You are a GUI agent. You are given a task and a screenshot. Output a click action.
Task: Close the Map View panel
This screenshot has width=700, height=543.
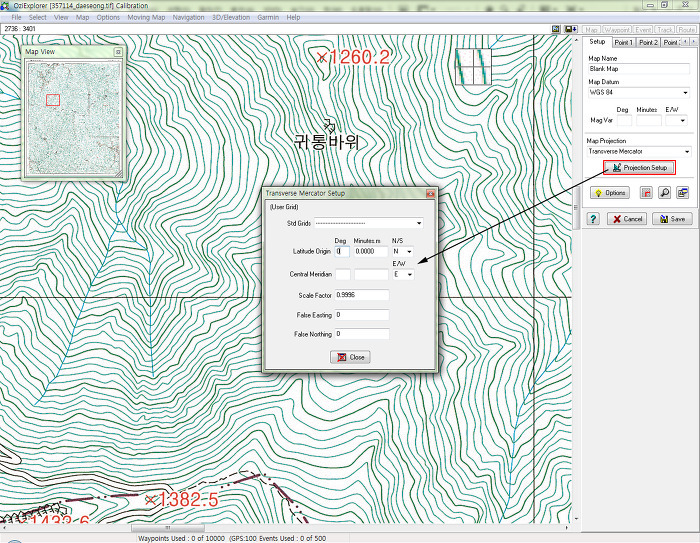click(118, 52)
